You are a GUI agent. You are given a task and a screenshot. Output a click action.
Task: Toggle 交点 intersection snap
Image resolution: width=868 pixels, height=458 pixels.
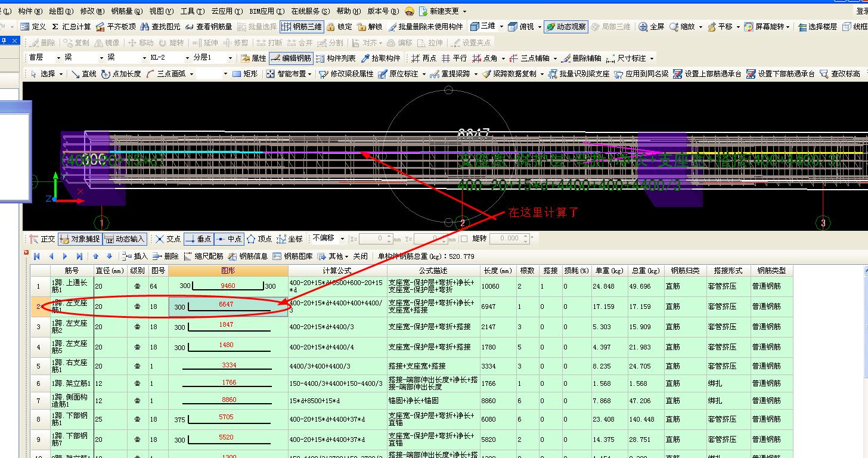[168, 239]
